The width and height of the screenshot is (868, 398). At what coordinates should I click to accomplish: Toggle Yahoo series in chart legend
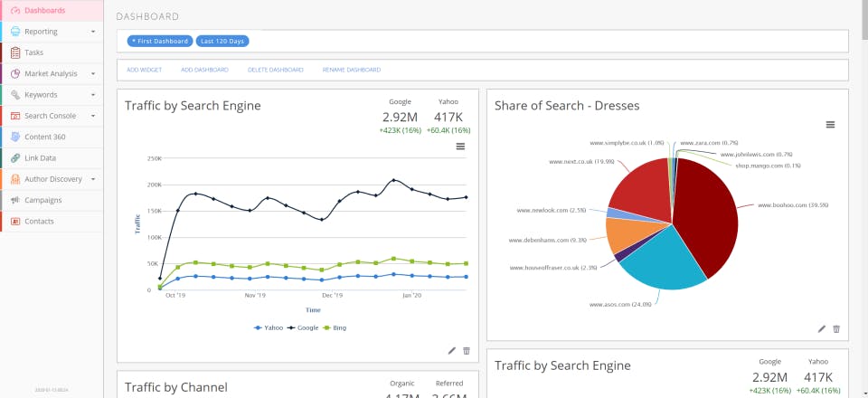(269, 327)
